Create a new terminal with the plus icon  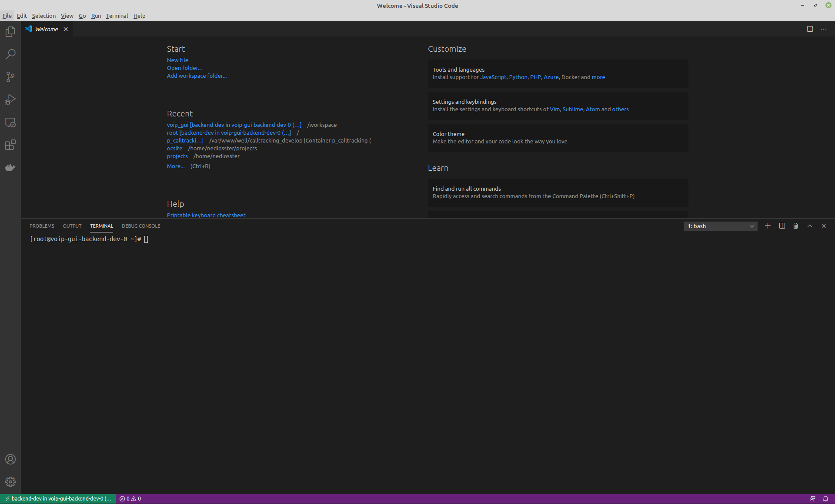768,226
